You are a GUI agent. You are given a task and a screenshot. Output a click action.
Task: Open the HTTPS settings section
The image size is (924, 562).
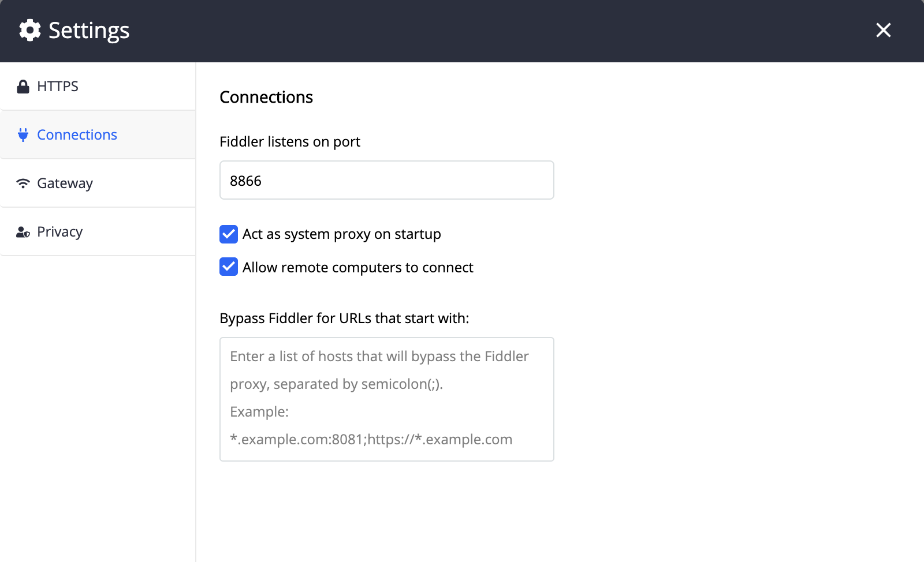pyautogui.click(x=58, y=86)
